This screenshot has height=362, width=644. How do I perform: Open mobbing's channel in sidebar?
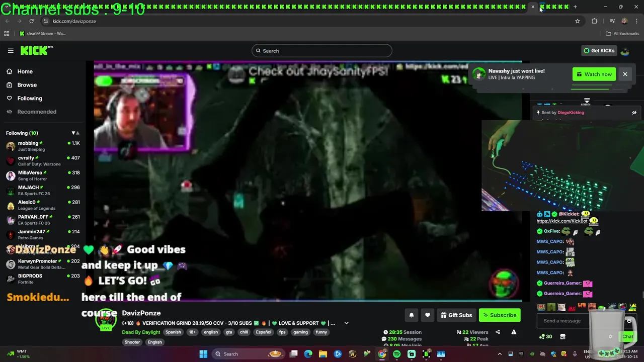point(43,146)
